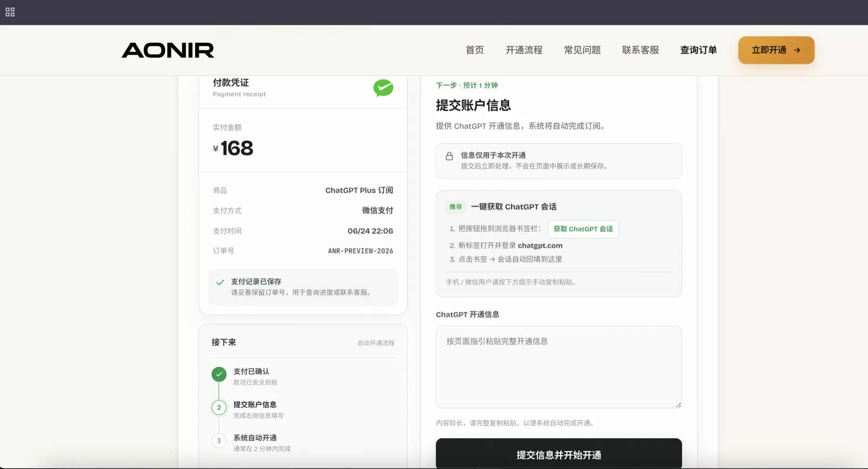The height and width of the screenshot is (469, 868).
Task: Click the 实付金额 label
Action: point(227,128)
